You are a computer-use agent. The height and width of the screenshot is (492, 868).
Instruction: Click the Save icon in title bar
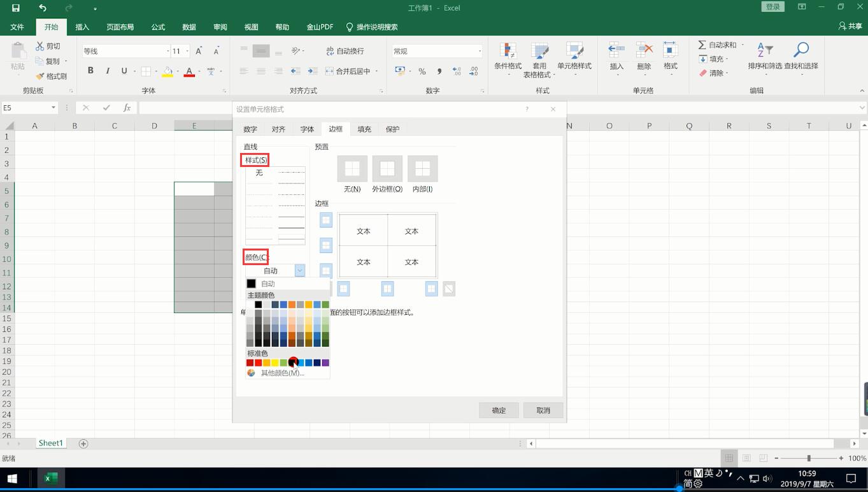(15, 8)
